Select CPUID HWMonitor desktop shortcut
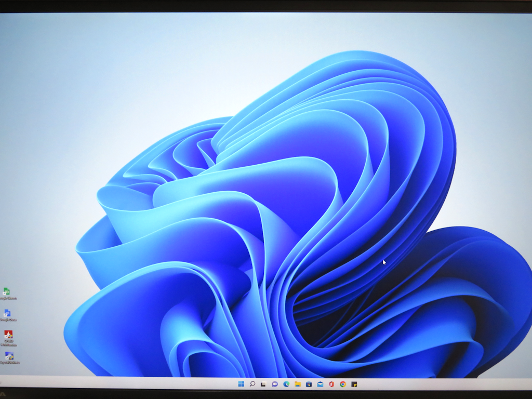This screenshot has height=399, width=532. 8,338
